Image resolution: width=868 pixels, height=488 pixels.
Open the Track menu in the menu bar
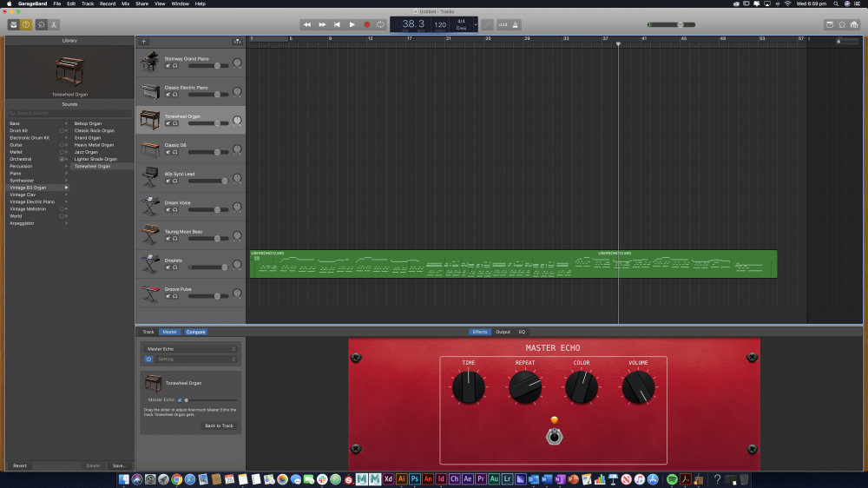88,3
